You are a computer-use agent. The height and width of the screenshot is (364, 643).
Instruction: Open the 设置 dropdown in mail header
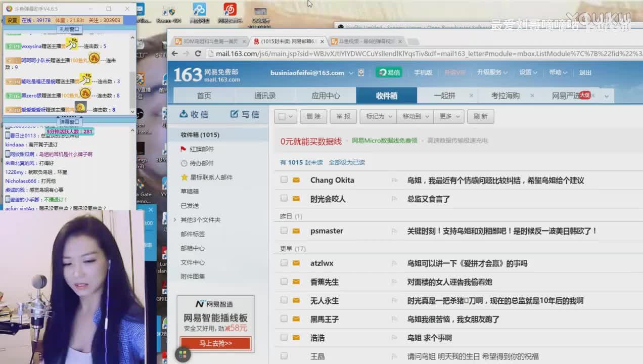pyautogui.click(x=528, y=72)
